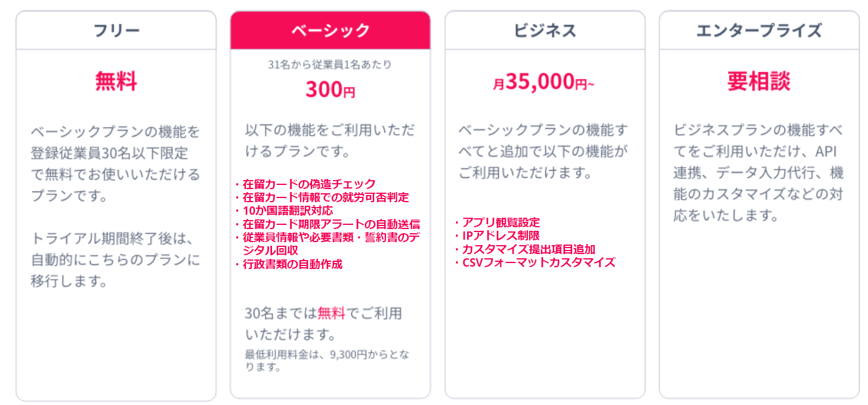Screen dimensions: 868x405
Task: Click the 要相談 price text
Action: 759,81
